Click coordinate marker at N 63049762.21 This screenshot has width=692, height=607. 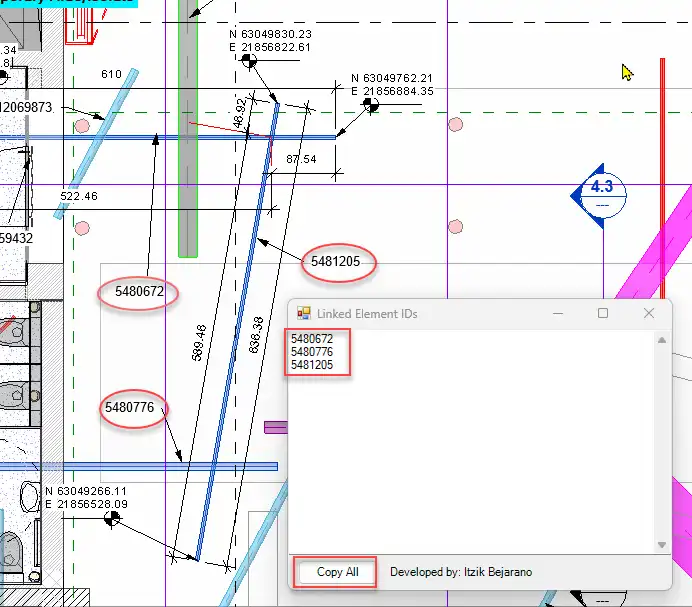coord(370,104)
